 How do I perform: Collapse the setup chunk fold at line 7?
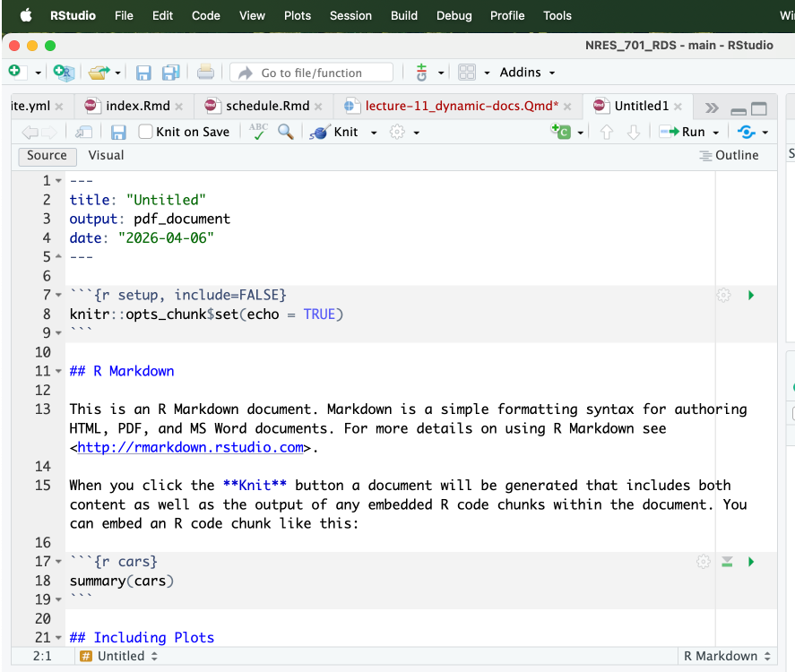pyautogui.click(x=58, y=295)
